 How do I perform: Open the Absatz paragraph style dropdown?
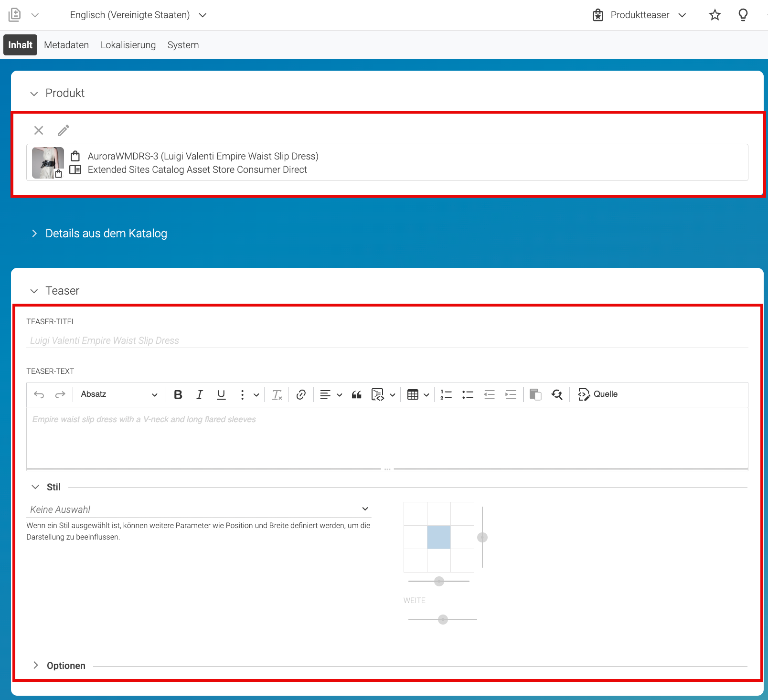(x=119, y=394)
